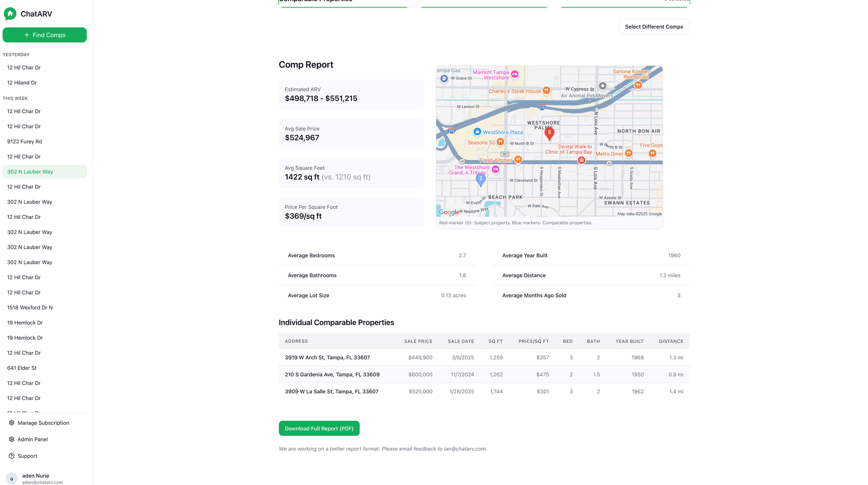
Task: Click the Manage Subscription gear icon
Action: (x=12, y=423)
